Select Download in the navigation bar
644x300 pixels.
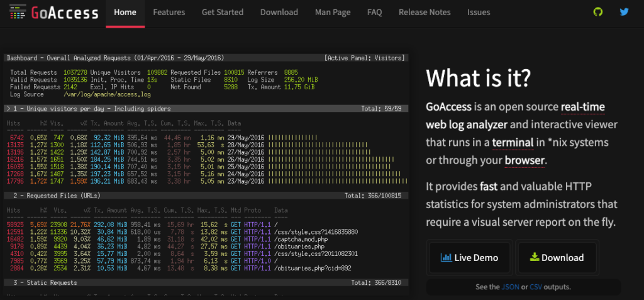pos(279,13)
